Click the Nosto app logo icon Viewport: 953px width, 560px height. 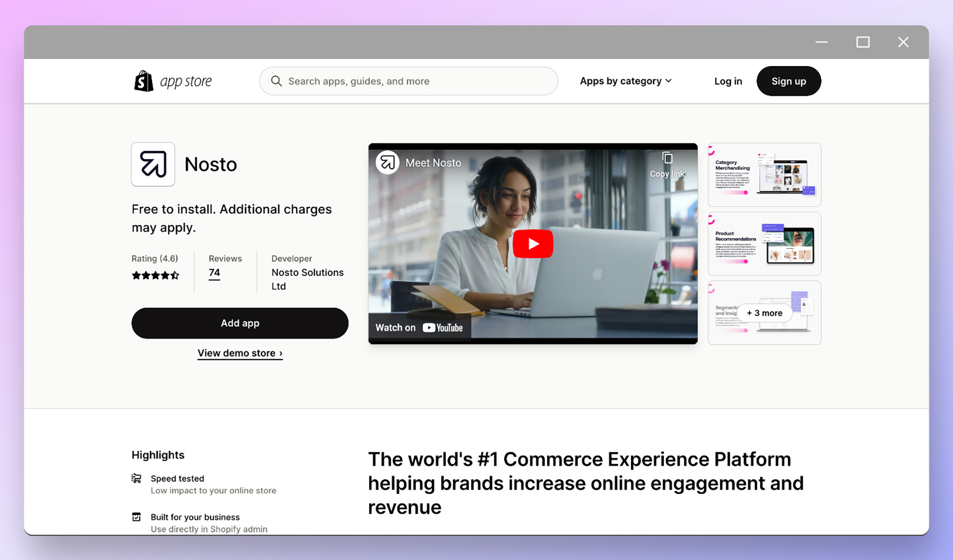coord(153,164)
